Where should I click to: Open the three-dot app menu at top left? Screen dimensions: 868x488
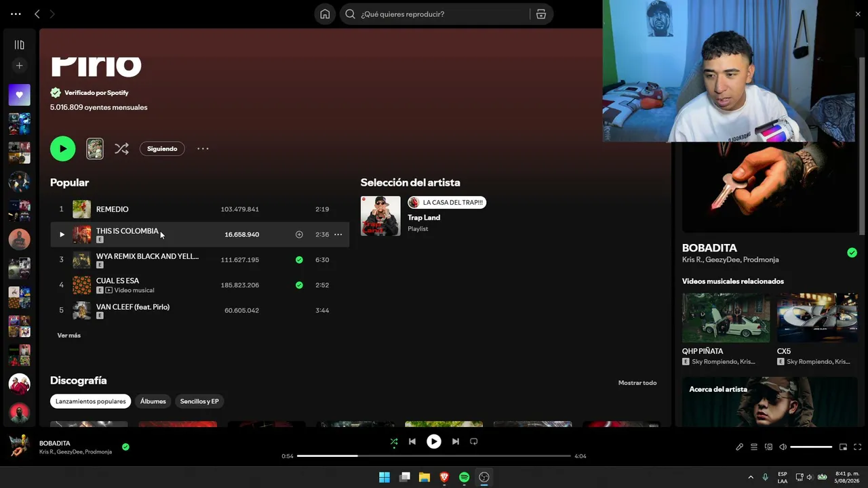[x=16, y=14]
